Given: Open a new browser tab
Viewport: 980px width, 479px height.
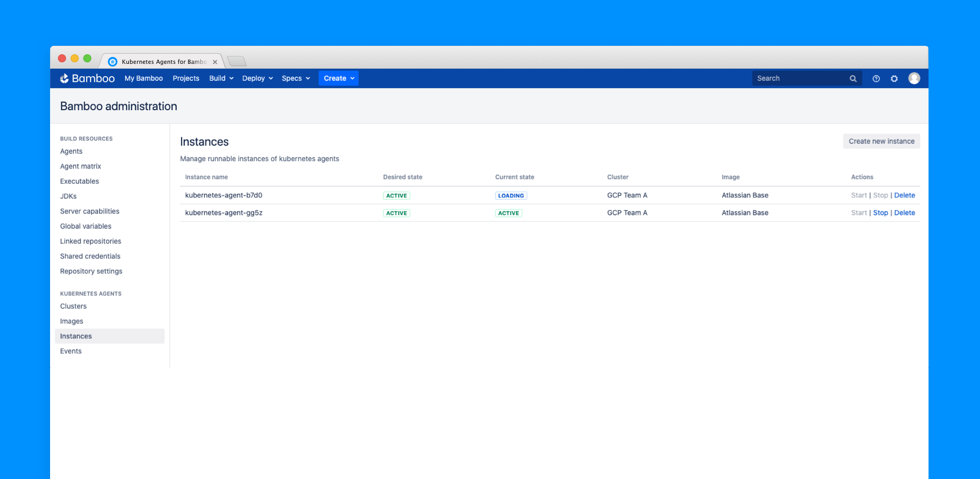Looking at the screenshot, I should click(x=237, y=61).
